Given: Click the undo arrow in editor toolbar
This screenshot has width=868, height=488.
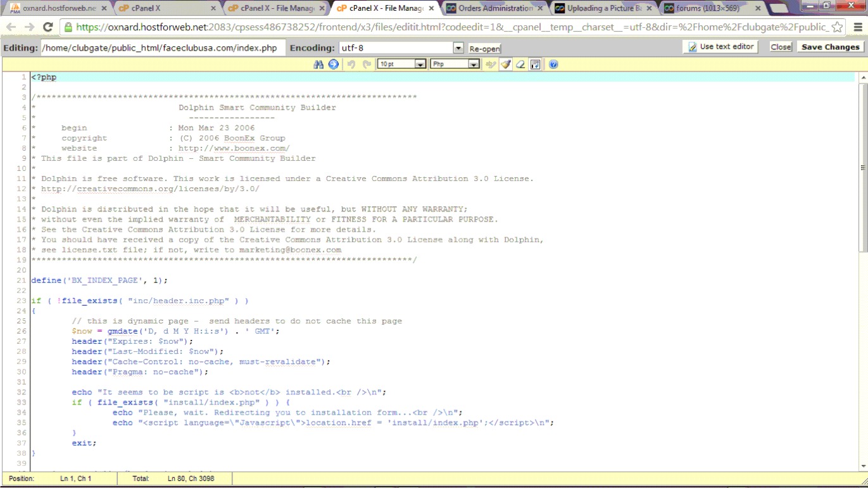Looking at the screenshot, I should click(x=352, y=65).
